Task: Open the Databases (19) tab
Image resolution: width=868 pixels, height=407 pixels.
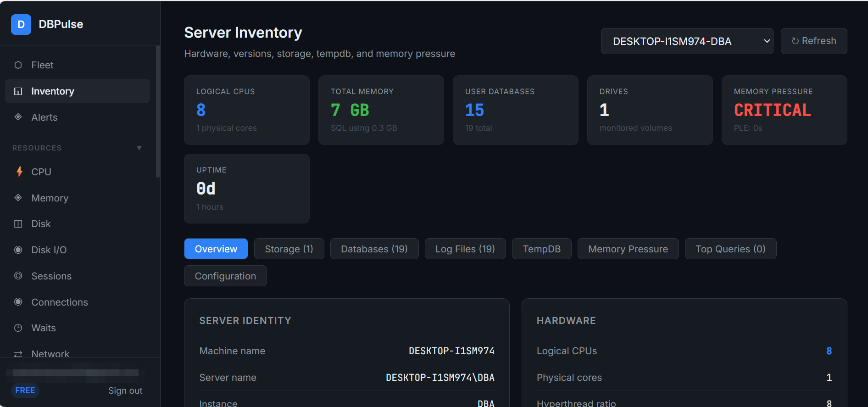Action: (x=374, y=249)
